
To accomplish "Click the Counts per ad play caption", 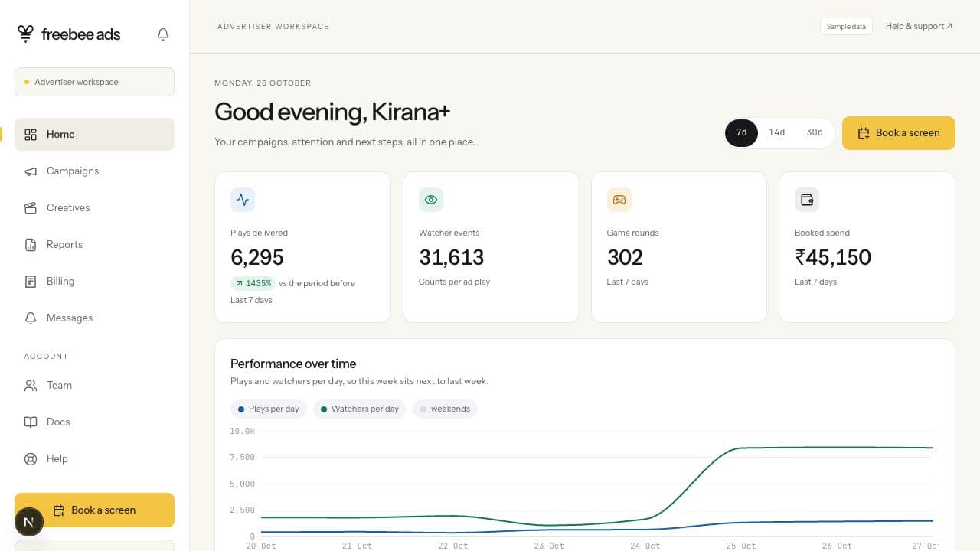I will tap(454, 282).
